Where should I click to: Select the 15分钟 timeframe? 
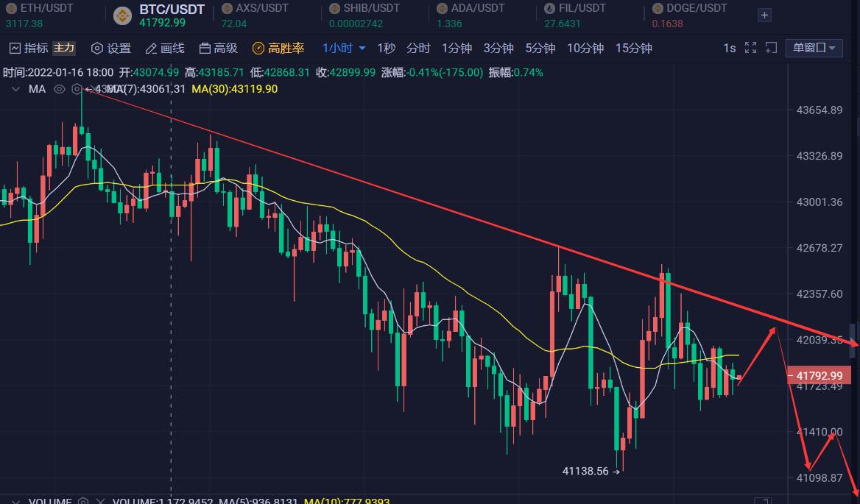tap(633, 49)
